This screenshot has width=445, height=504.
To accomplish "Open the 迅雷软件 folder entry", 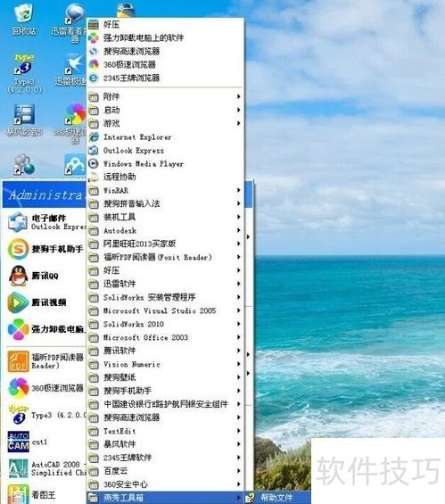I will (165, 285).
